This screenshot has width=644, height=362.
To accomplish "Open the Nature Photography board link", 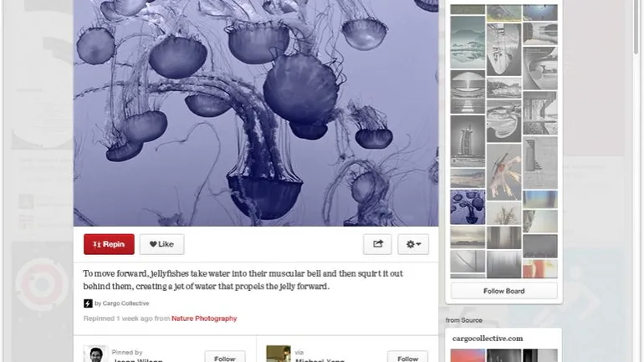I will (x=204, y=319).
